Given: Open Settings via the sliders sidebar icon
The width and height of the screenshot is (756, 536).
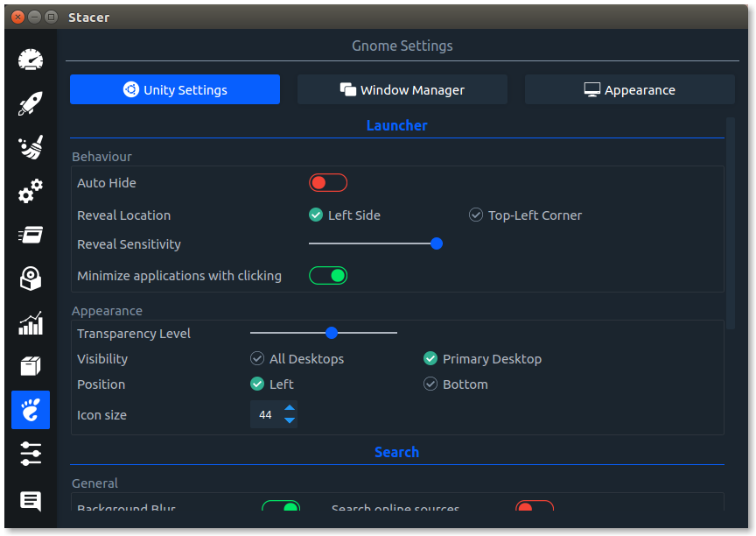Looking at the screenshot, I should coord(31,454).
